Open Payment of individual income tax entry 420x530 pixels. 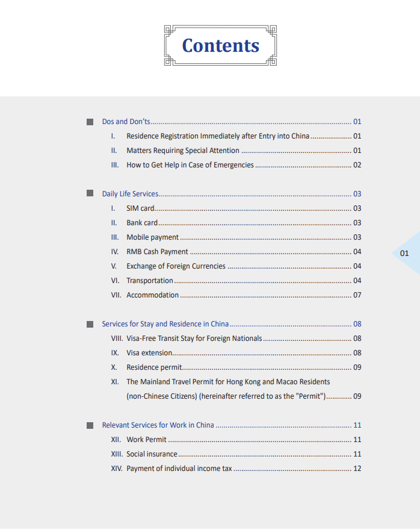(179, 469)
